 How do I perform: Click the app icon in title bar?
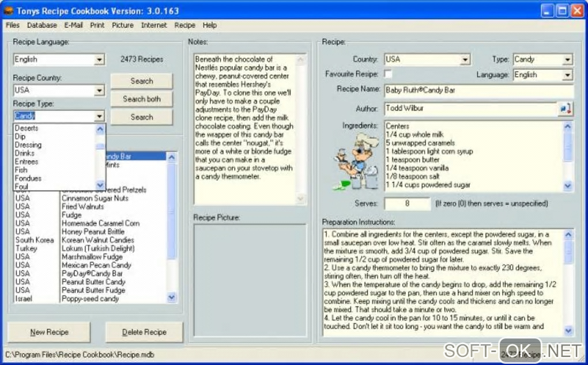9,10
